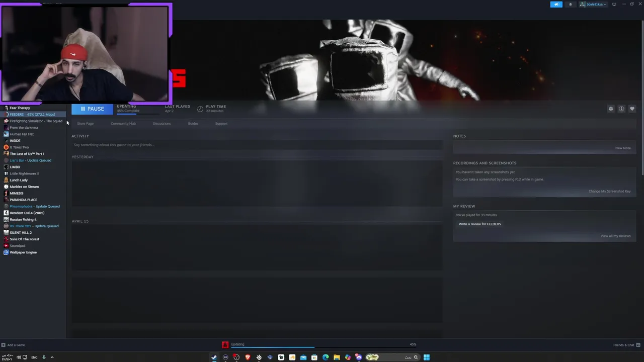The width and height of the screenshot is (644, 362).
Task: Open game info icon beside gear
Action: tap(621, 109)
